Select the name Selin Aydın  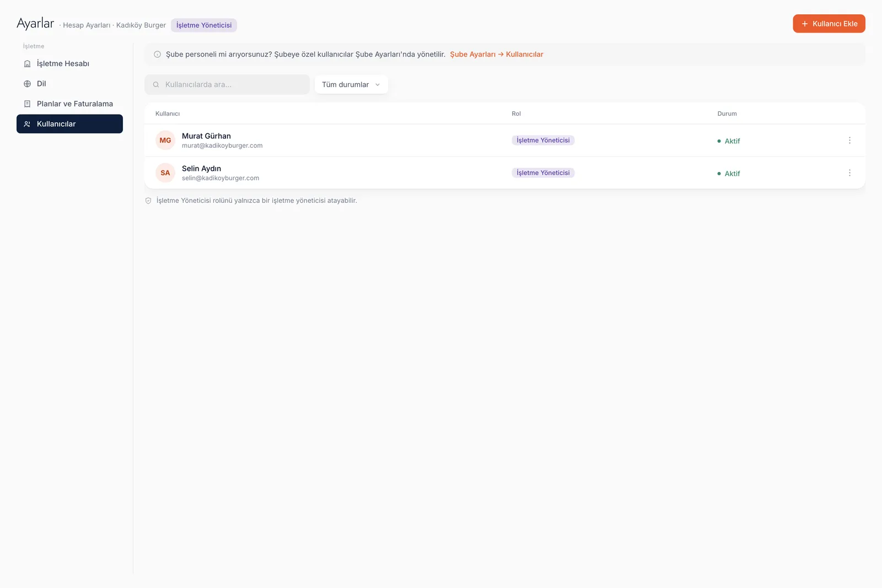click(201, 169)
